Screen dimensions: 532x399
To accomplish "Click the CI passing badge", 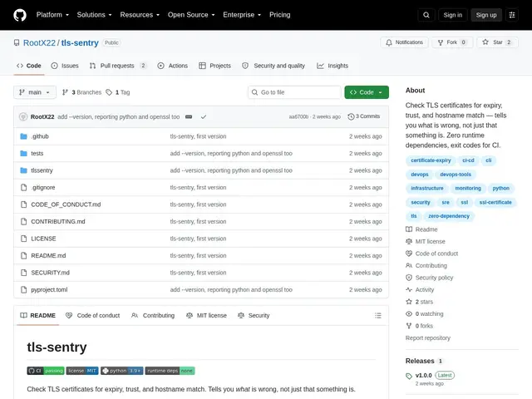I will (46, 371).
